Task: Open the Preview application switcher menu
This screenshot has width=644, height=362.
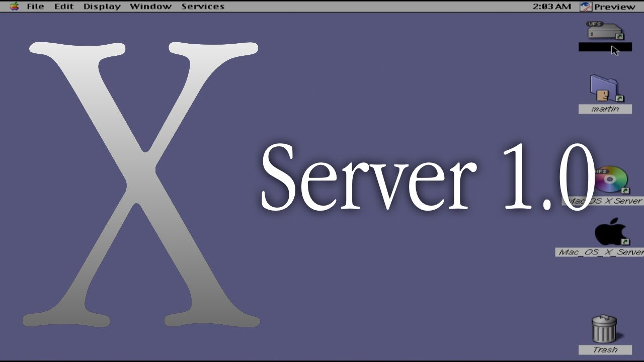Action: tap(608, 7)
